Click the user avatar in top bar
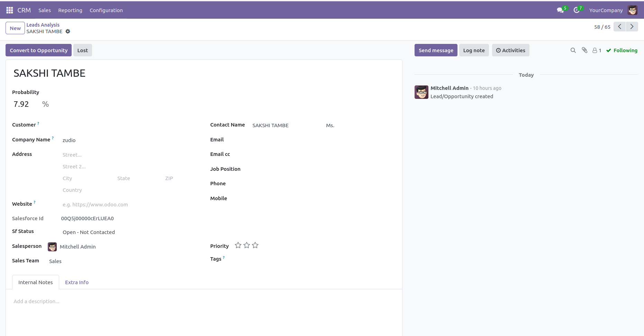The height and width of the screenshot is (336, 644). click(633, 10)
